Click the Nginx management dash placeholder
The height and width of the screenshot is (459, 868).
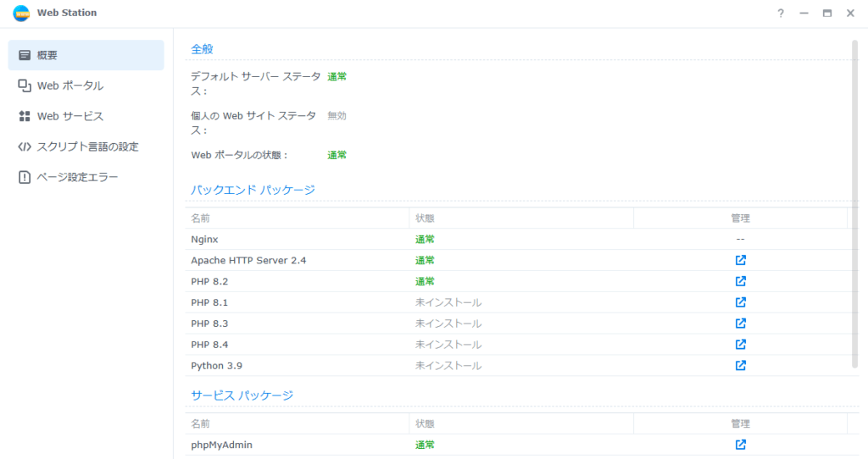pyautogui.click(x=740, y=240)
